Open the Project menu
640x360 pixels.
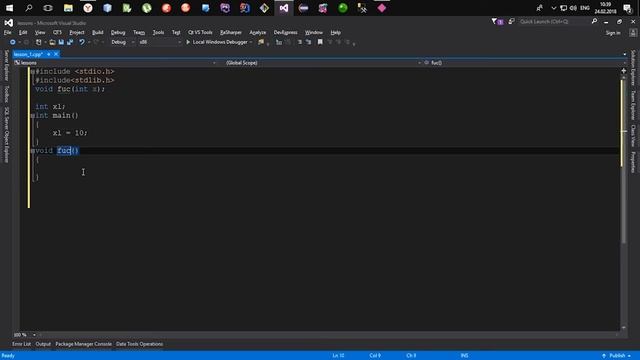point(77,32)
